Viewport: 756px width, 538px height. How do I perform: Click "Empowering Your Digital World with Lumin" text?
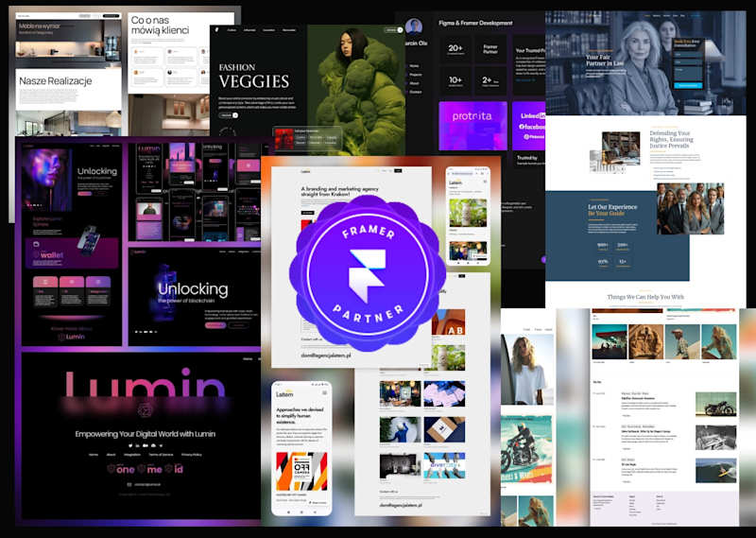pos(145,434)
